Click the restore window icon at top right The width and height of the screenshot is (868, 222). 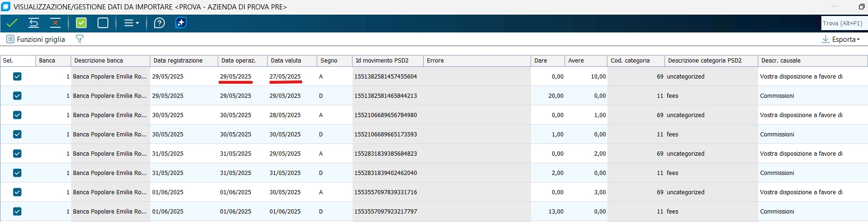click(x=861, y=7)
